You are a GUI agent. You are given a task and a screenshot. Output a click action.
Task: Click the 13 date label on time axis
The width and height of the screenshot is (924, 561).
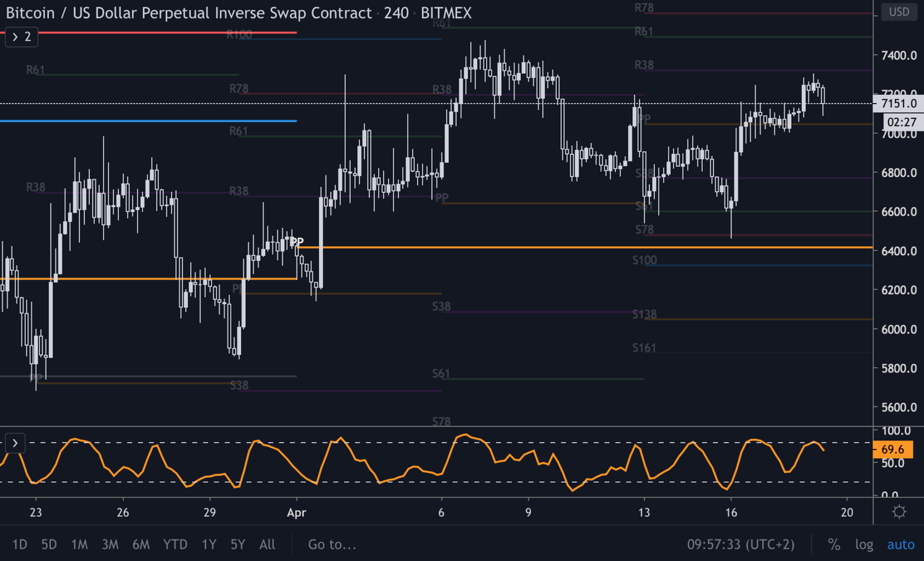coord(644,513)
